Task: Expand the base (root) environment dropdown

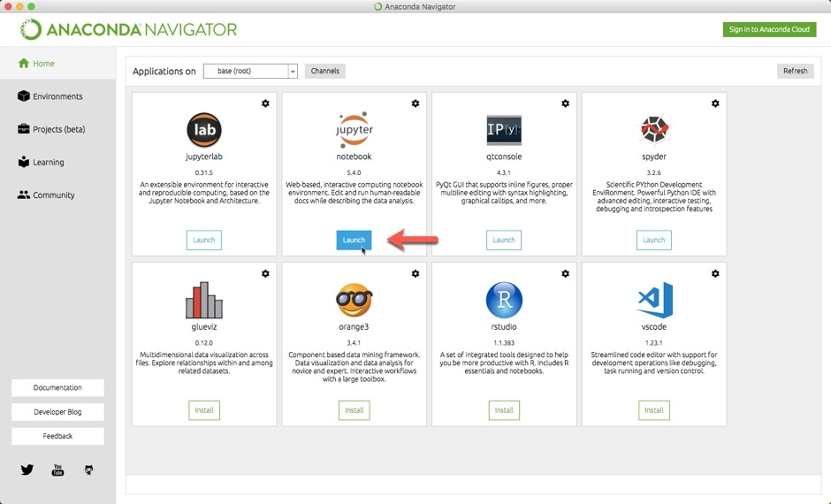Action: click(x=250, y=71)
